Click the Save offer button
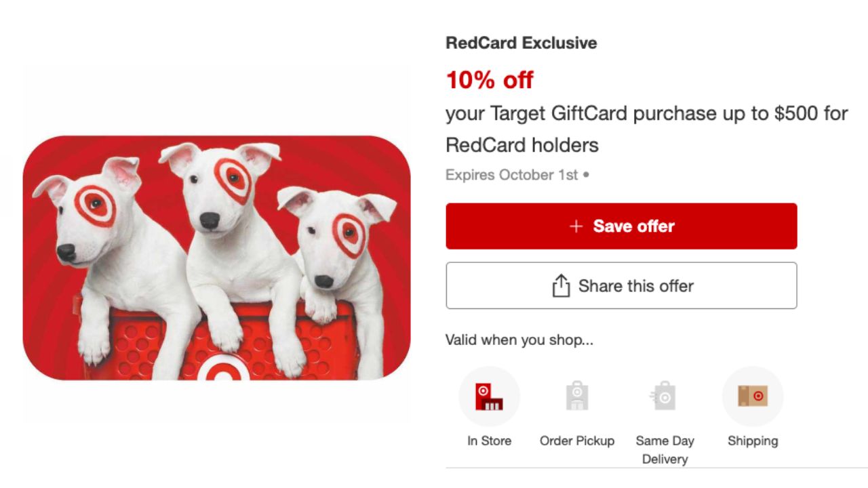 tap(621, 226)
